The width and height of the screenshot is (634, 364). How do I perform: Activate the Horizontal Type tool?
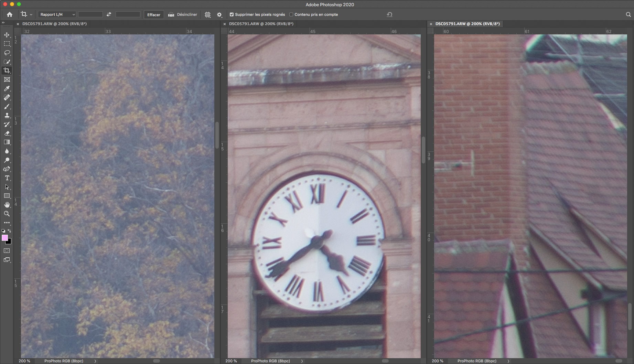pos(7,178)
